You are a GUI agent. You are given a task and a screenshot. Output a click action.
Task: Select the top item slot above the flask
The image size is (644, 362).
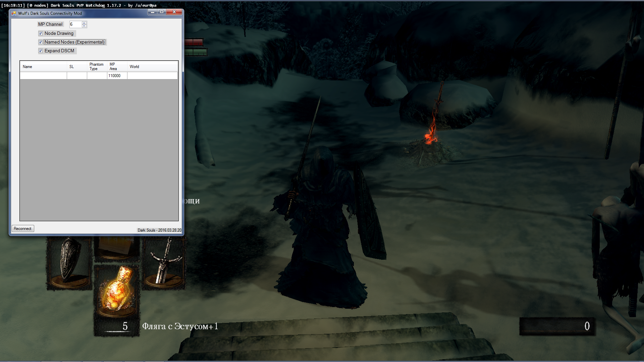click(x=116, y=249)
